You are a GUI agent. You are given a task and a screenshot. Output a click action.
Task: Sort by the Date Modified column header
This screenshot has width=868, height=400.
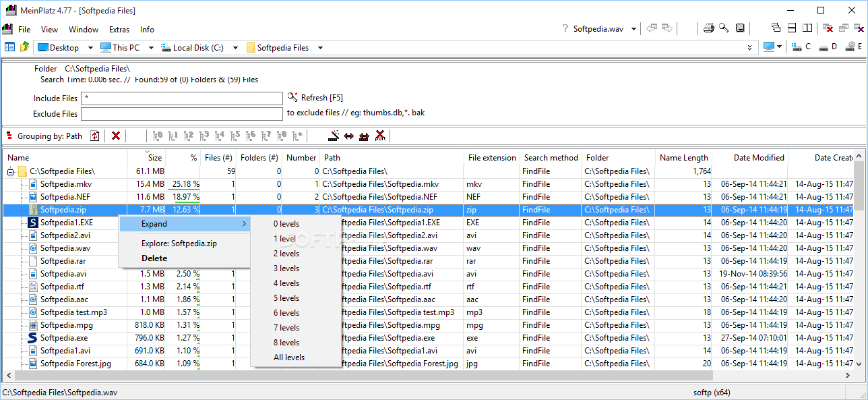coord(749,158)
